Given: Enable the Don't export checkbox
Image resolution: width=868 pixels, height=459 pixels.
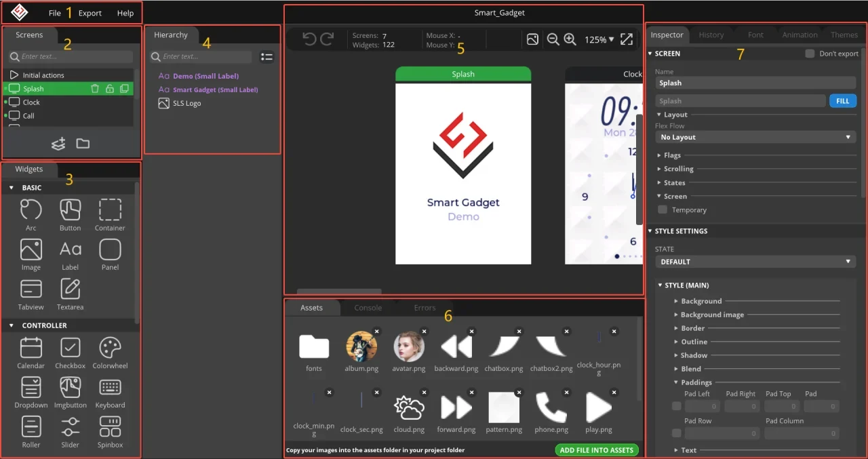Looking at the screenshot, I should (810, 54).
